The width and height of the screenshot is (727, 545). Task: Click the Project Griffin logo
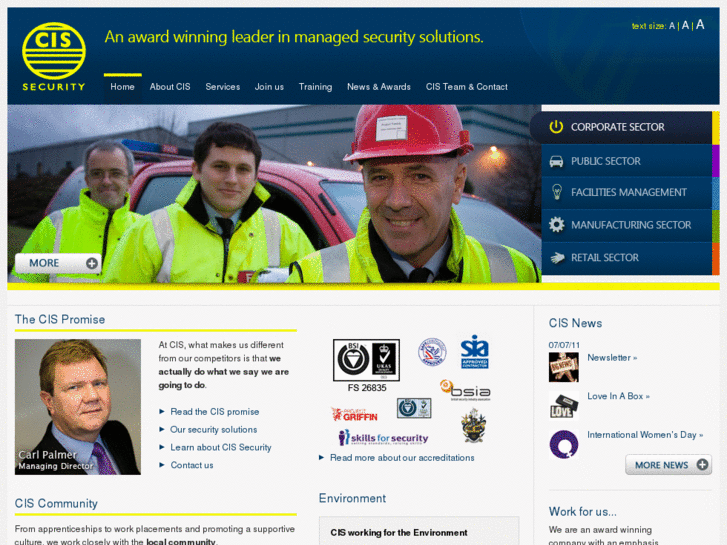point(354,414)
